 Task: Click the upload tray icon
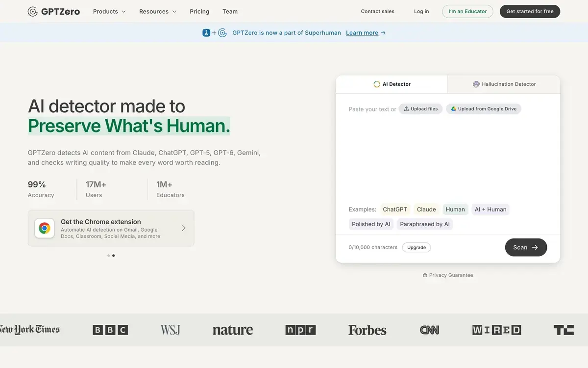coord(406,109)
